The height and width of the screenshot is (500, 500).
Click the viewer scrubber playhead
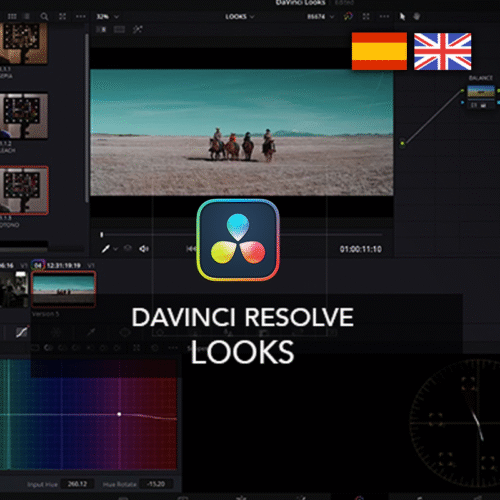pos(102,235)
